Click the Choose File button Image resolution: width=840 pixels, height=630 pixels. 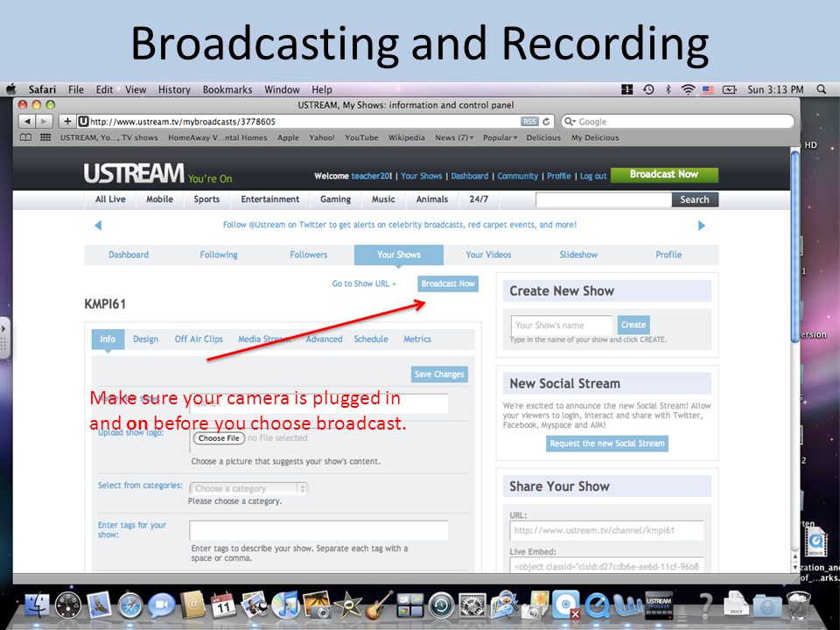(219, 438)
